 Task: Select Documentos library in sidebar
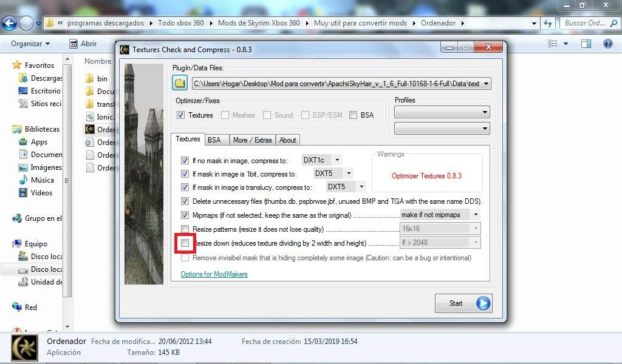(41, 155)
